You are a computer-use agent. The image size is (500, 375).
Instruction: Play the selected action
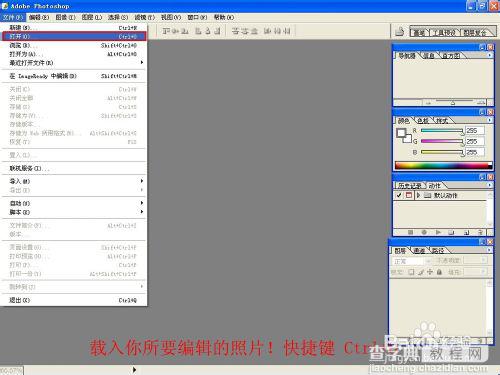click(x=438, y=232)
